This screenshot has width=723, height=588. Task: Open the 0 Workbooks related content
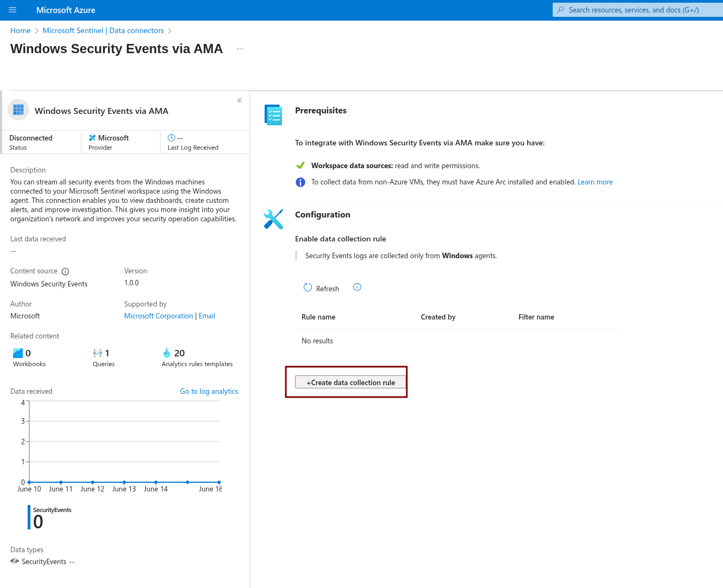(x=29, y=358)
